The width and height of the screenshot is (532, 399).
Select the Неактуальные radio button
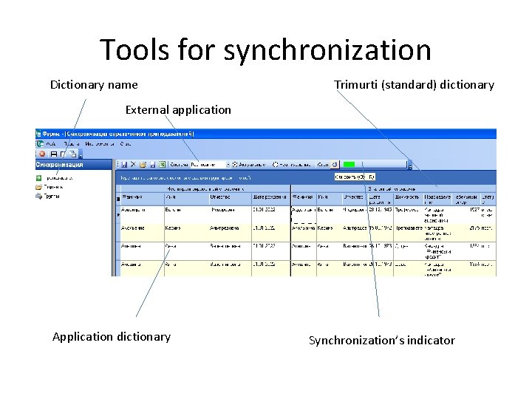275,165
